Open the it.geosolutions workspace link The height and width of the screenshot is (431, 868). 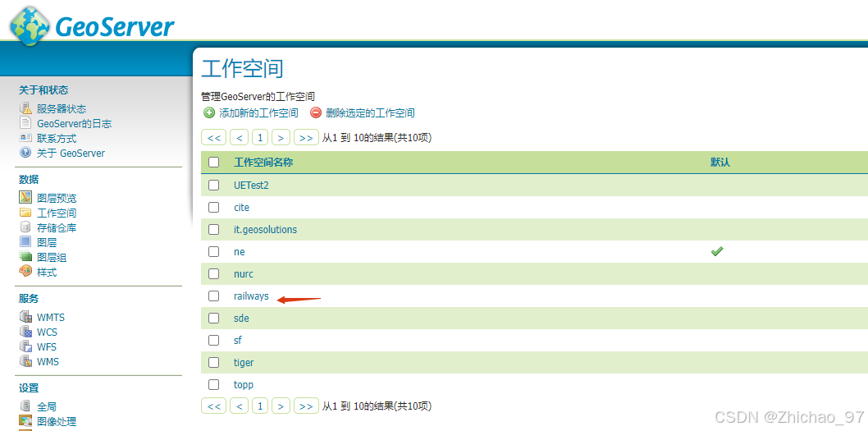pos(266,229)
